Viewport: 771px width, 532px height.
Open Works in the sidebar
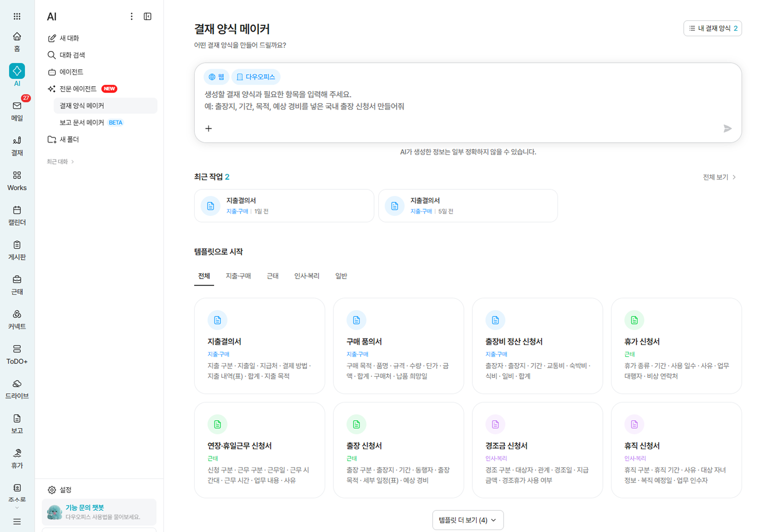pos(17,181)
